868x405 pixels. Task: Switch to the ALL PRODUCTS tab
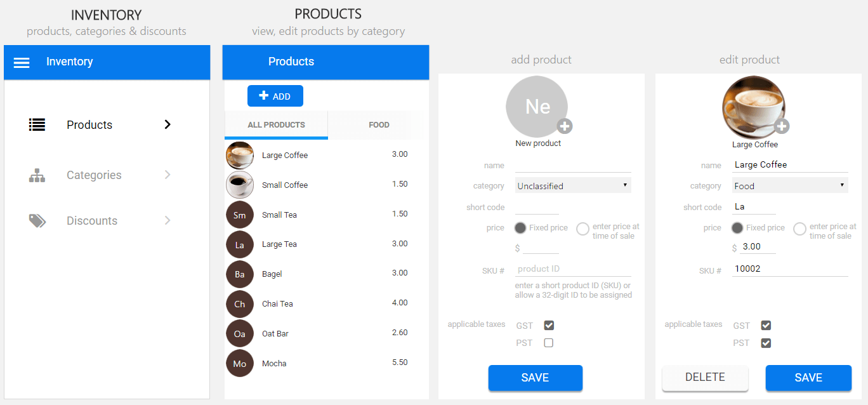(276, 125)
